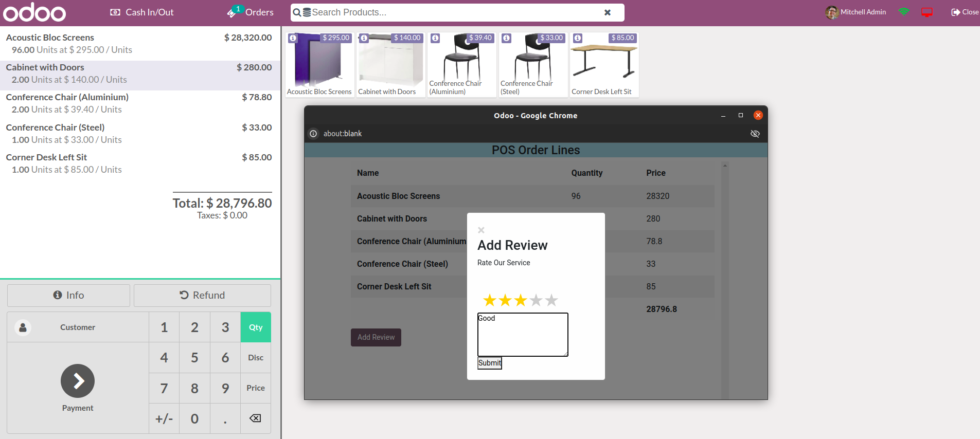Clear the product search with the X icon
This screenshot has height=439, width=980.
pyautogui.click(x=608, y=12)
